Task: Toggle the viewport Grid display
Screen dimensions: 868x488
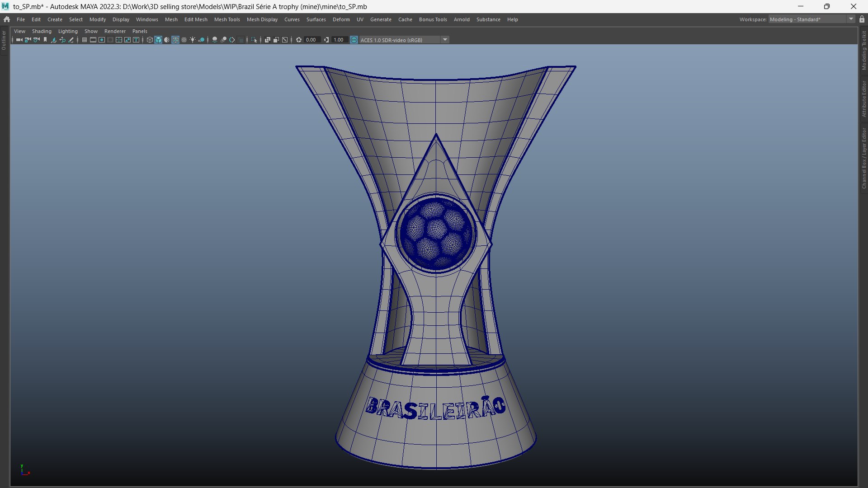Action: click(85, 40)
